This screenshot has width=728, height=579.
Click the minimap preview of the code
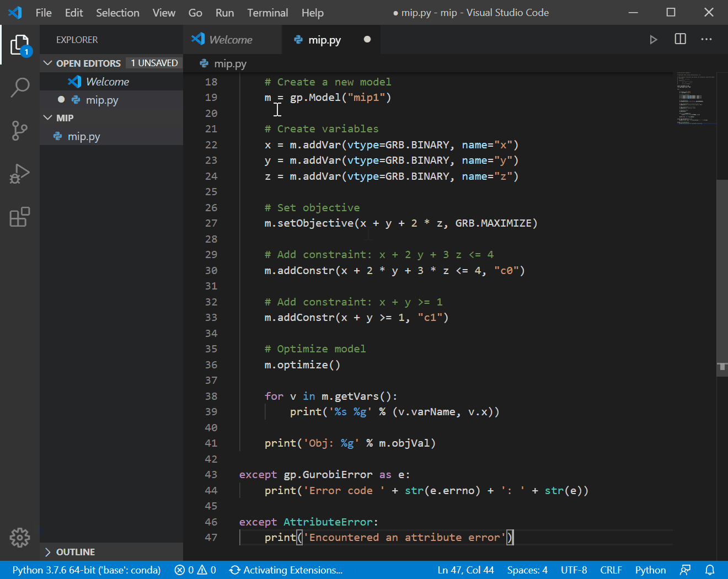pos(696,99)
